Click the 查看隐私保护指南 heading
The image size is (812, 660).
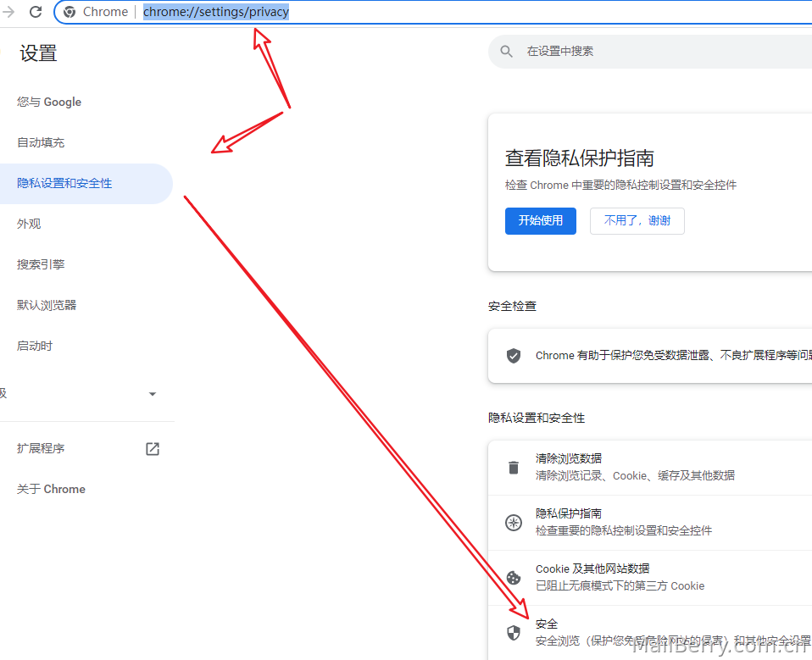tap(580, 158)
